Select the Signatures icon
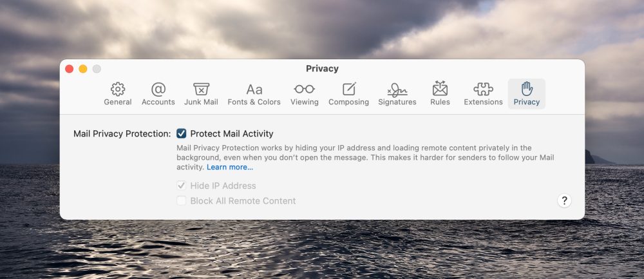644x279 pixels. [x=397, y=90]
